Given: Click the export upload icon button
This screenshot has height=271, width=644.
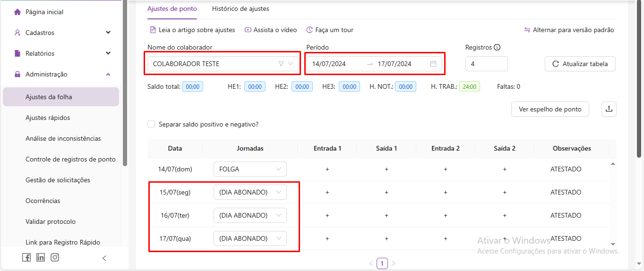Looking at the screenshot, I should 609,109.
